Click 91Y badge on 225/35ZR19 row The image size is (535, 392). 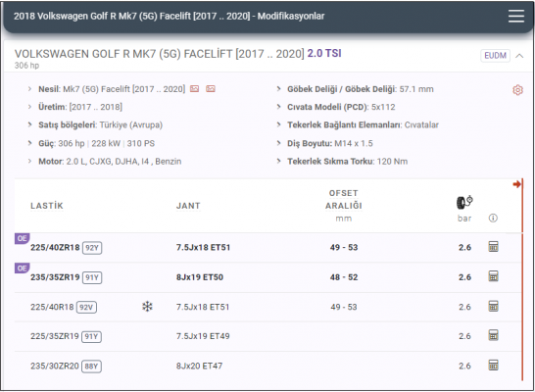91,337
